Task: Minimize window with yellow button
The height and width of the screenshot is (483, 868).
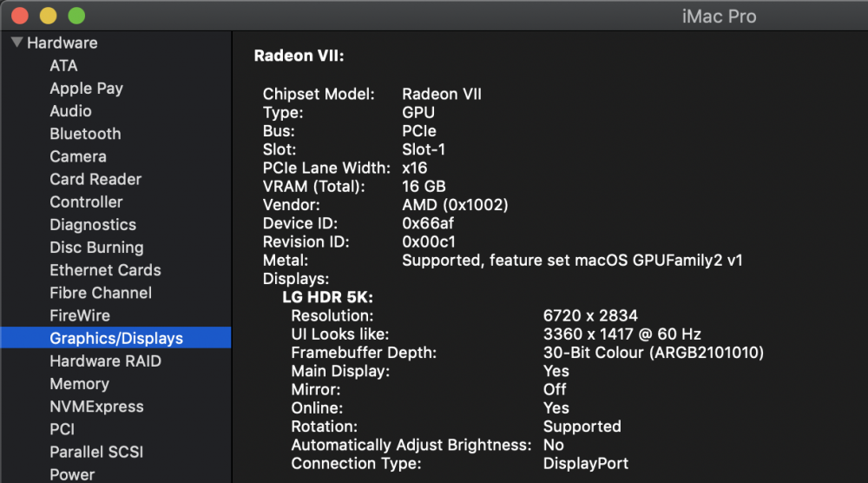Action: [x=48, y=16]
